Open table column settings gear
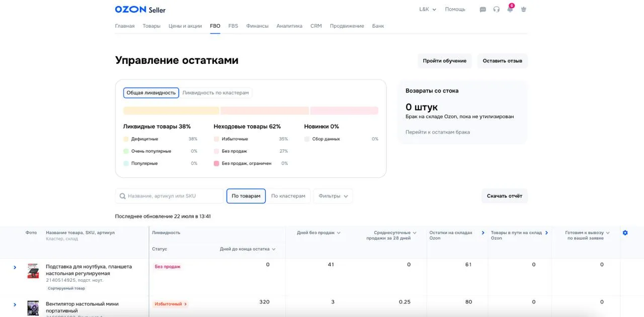 [x=625, y=233]
